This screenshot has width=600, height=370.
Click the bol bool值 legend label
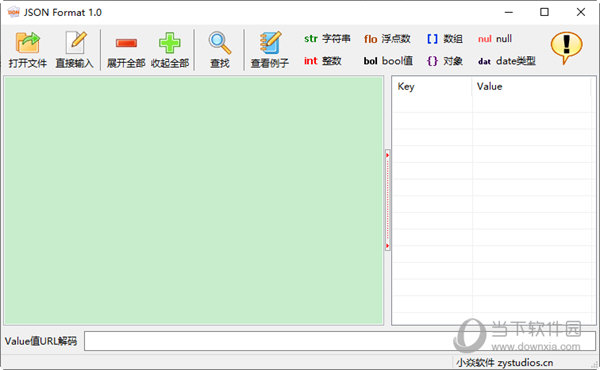click(x=388, y=61)
